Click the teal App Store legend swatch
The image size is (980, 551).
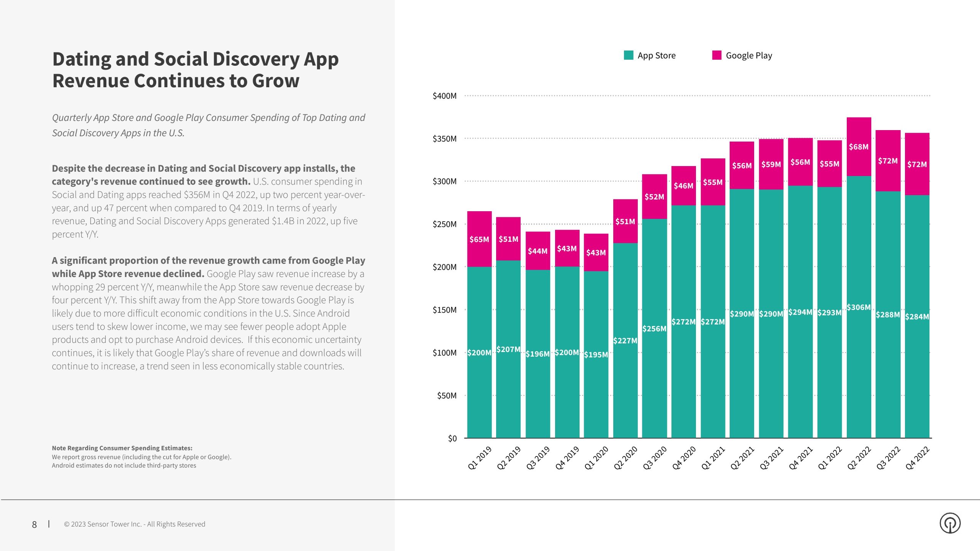[x=629, y=55]
